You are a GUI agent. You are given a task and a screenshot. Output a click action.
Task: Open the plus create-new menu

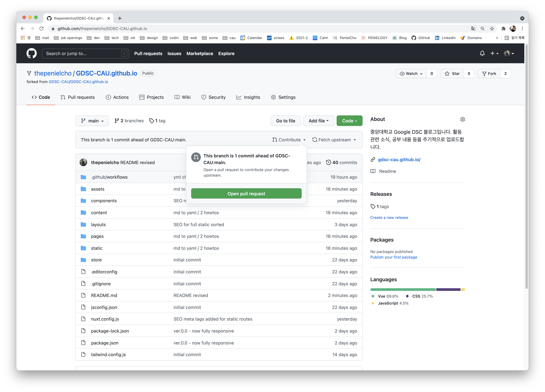[494, 53]
